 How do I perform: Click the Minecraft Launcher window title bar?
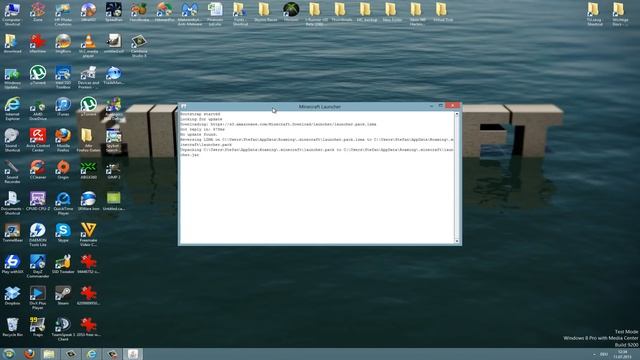(320, 107)
